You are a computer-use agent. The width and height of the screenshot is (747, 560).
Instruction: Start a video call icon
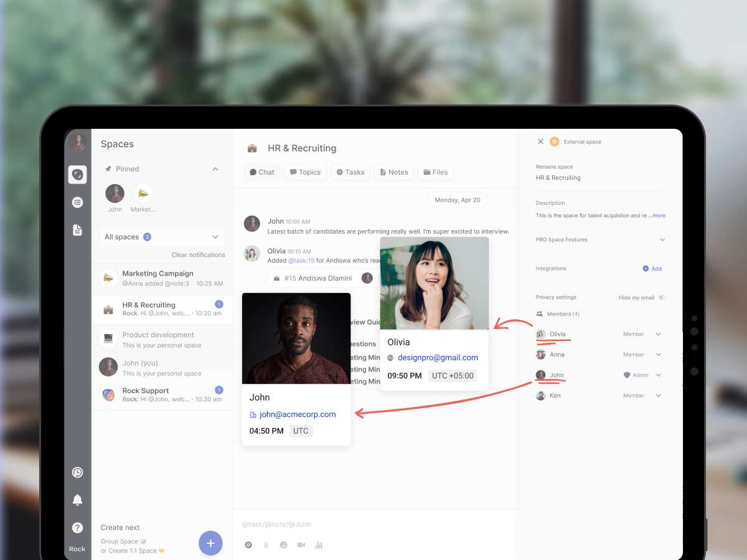coord(301,545)
